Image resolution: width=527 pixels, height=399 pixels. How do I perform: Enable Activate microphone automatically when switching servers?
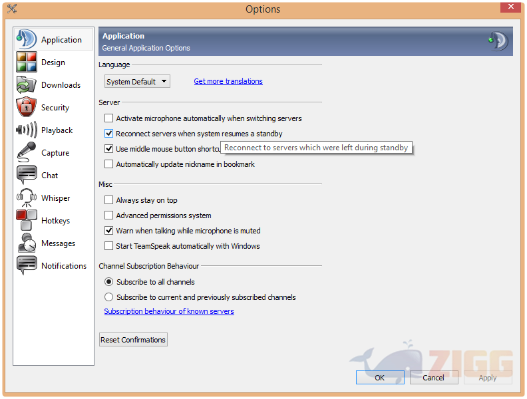tap(108, 118)
